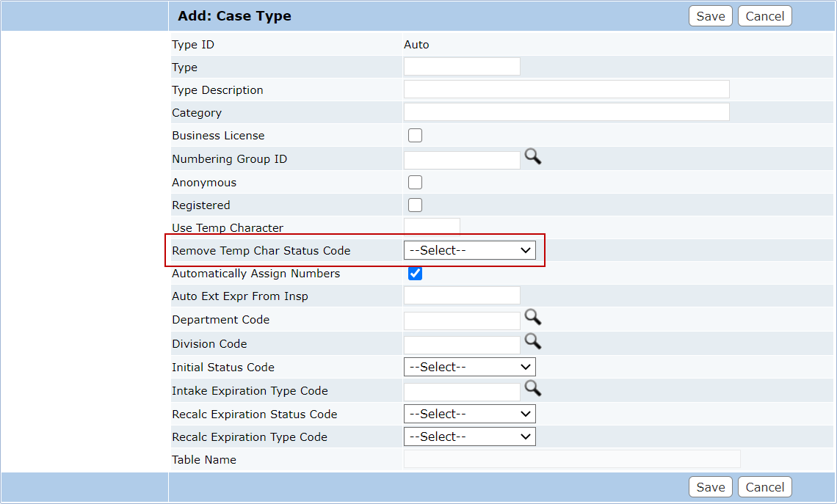The image size is (837, 504).
Task: Click the top Save button
Action: point(710,16)
